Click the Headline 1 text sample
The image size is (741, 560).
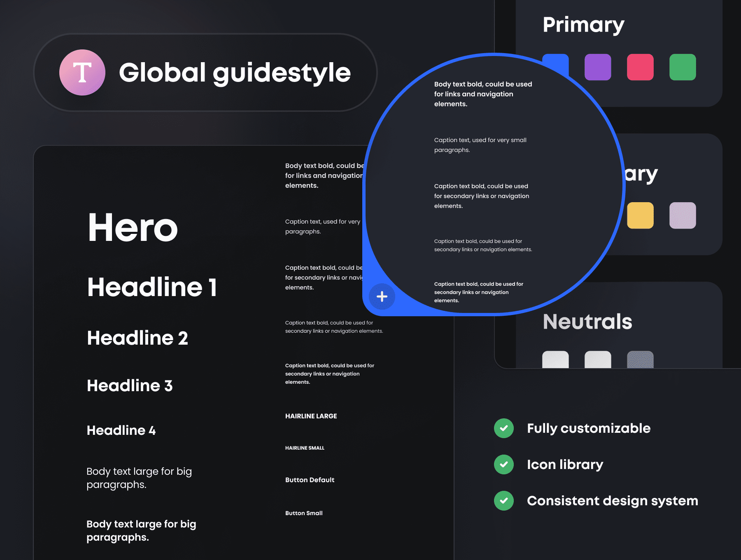pos(152,287)
